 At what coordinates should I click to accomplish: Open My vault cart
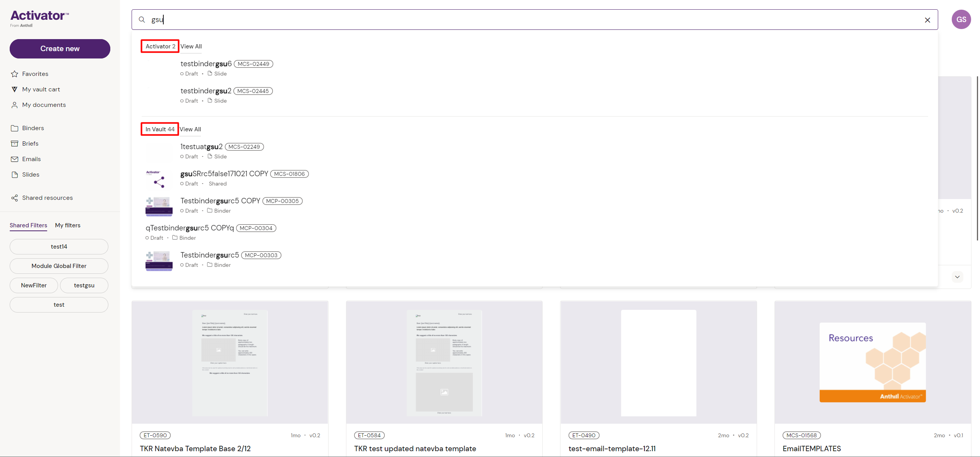(x=41, y=89)
